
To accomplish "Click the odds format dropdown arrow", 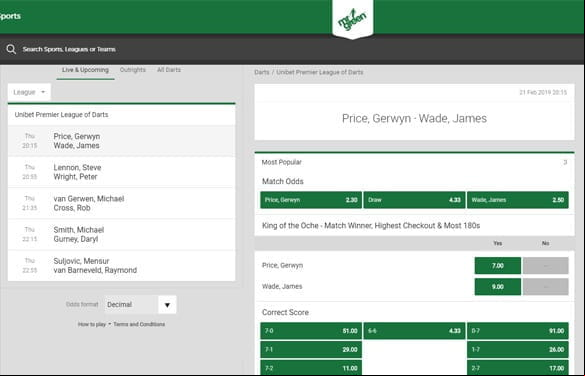I will (x=167, y=305).
